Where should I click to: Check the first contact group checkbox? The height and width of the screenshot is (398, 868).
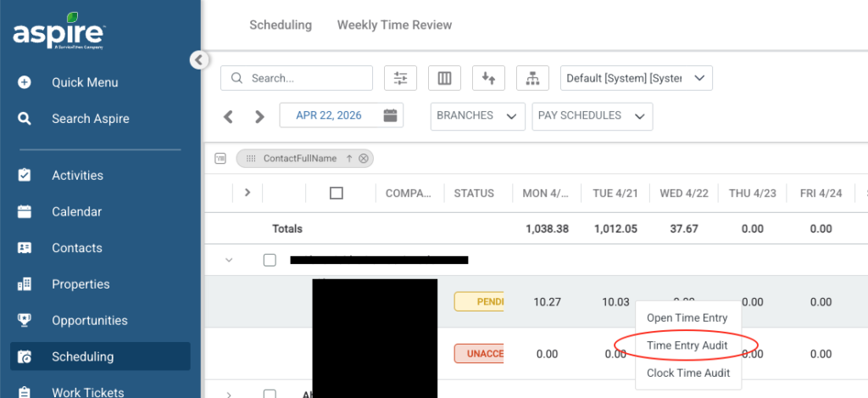270,260
